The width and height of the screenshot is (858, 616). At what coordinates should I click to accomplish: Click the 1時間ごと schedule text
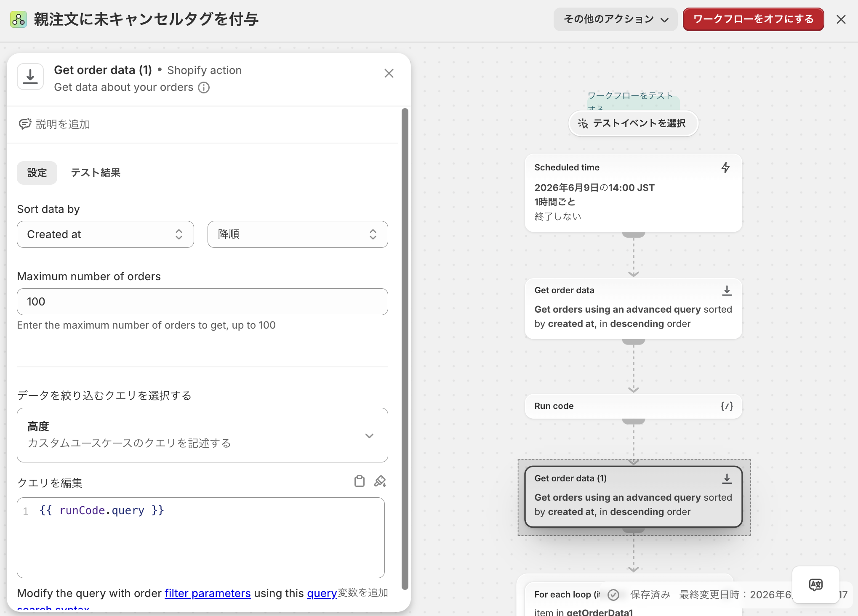click(555, 202)
